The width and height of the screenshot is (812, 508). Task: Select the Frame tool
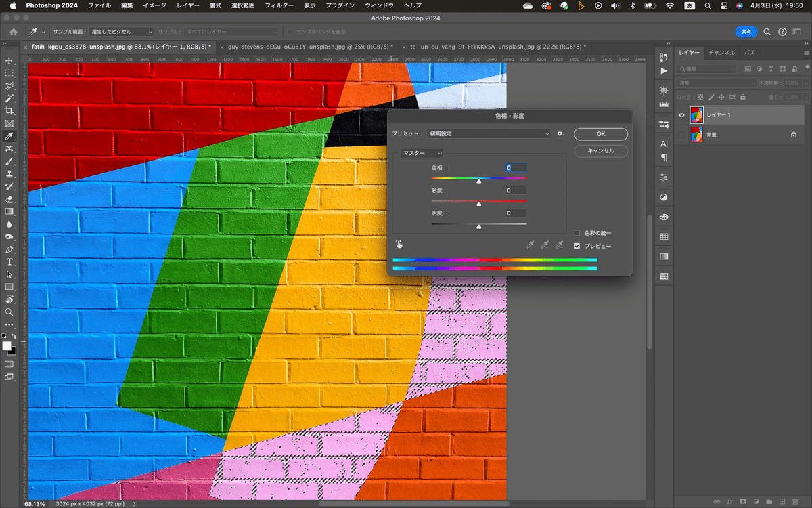9,123
